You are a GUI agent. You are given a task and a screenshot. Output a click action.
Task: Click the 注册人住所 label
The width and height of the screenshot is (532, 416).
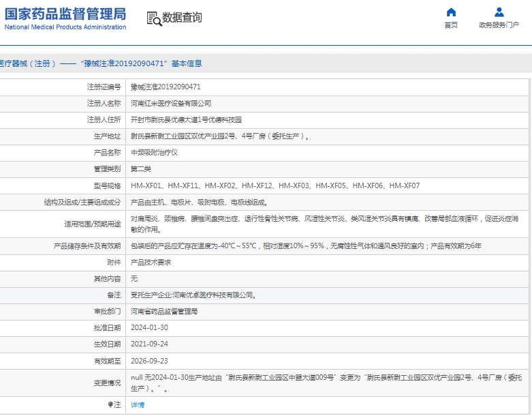[x=104, y=119]
